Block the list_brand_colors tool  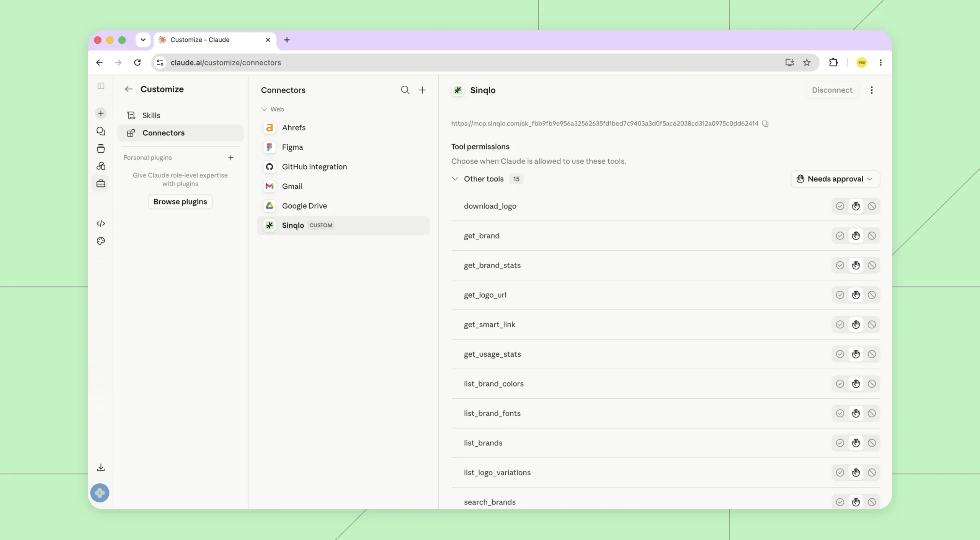point(872,384)
